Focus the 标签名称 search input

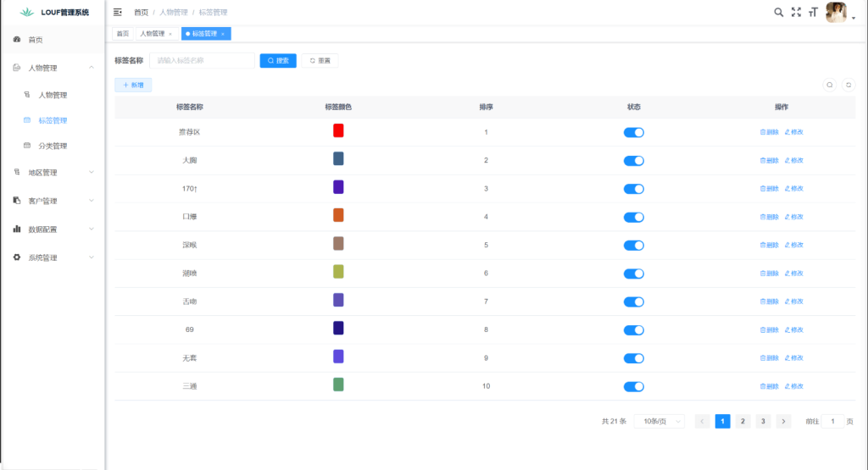202,60
